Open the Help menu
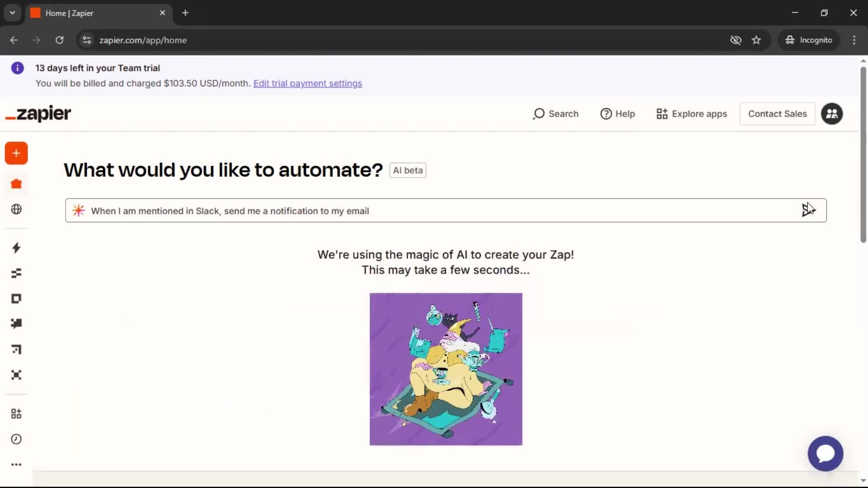The height and width of the screenshot is (488, 868). (618, 114)
